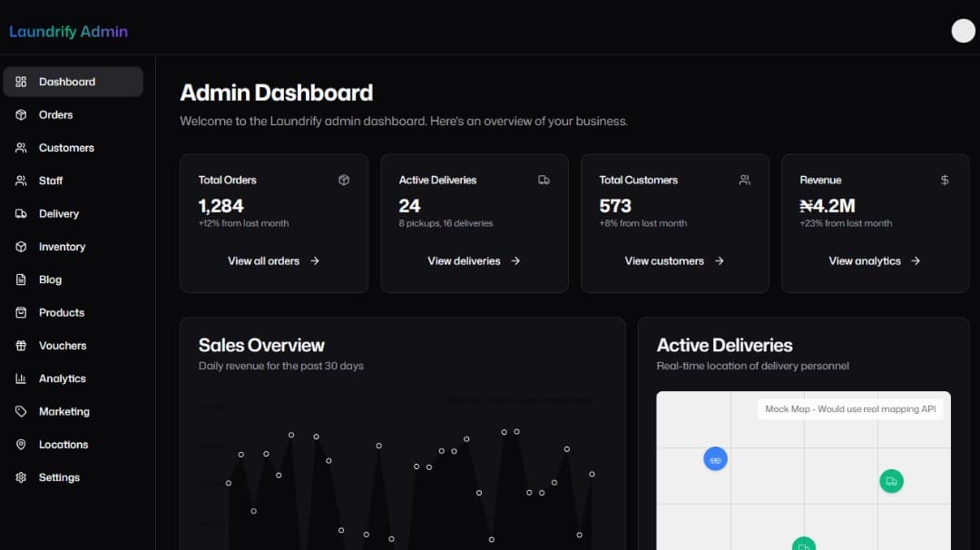
Task: Click the Settings gear icon in sidebar
Action: pyautogui.click(x=21, y=477)
